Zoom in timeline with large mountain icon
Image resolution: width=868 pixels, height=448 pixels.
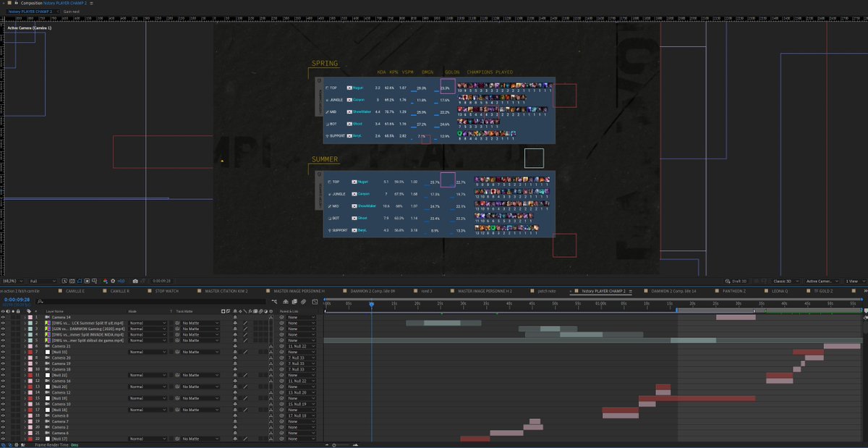pos(356,444)
